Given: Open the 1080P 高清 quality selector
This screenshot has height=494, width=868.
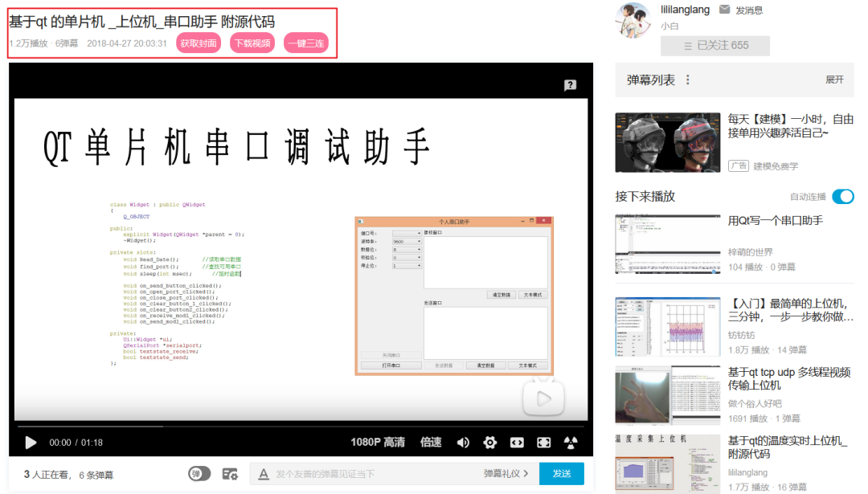Looking at the screenshot, I should (x=378, y=443).
